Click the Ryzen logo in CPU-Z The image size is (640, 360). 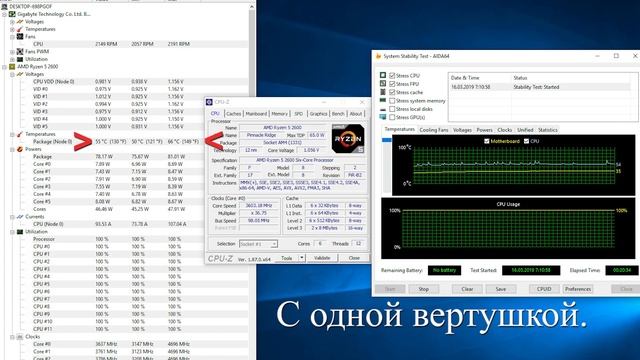click(348, 139)
